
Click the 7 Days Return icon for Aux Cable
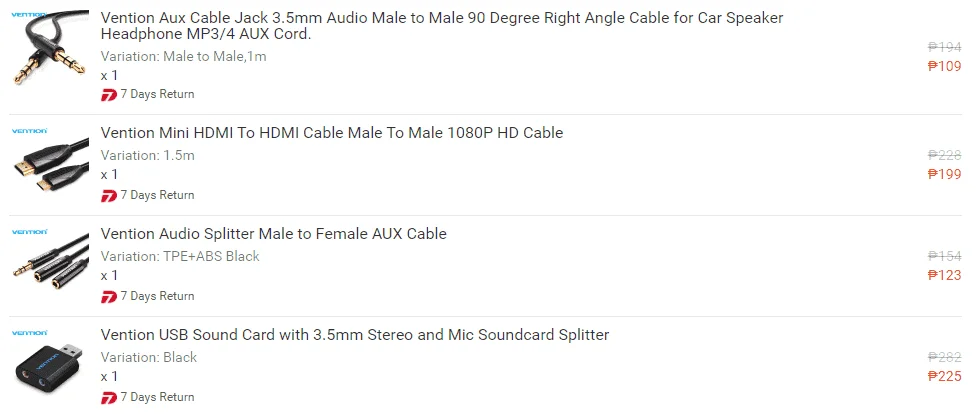coord(109,95)
